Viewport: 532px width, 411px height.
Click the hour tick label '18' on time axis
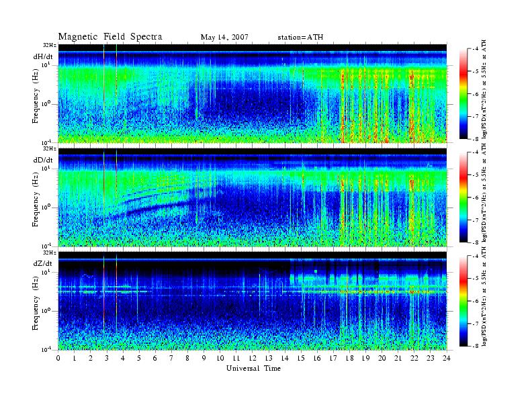(349, 358)
